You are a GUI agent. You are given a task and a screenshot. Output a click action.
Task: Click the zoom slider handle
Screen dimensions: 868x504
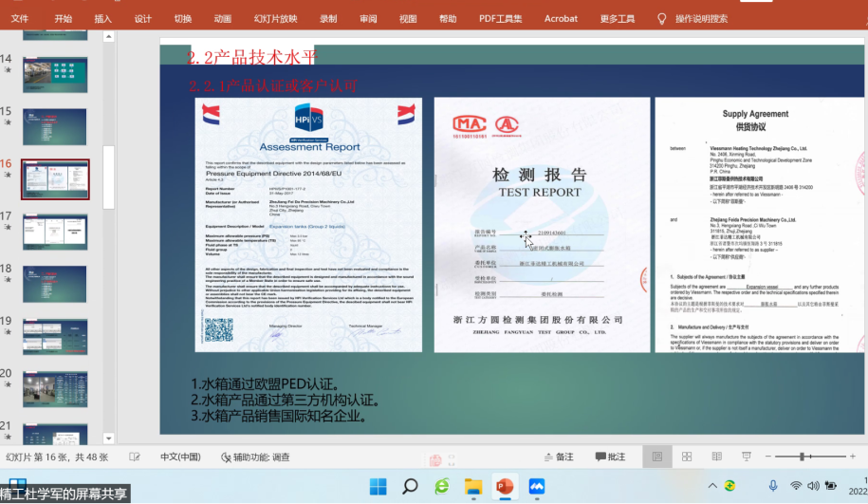pos(802,457)
